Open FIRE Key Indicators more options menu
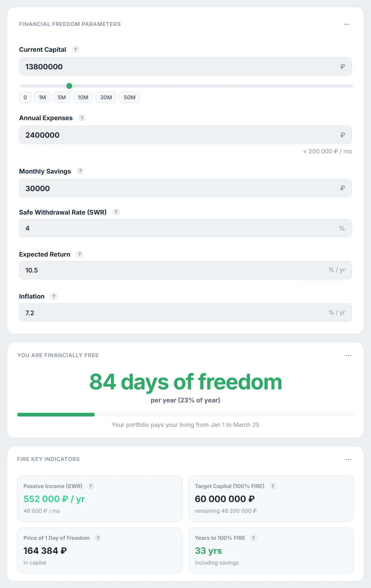Viewport: 371px width, 588px height. tap(348, 459)
